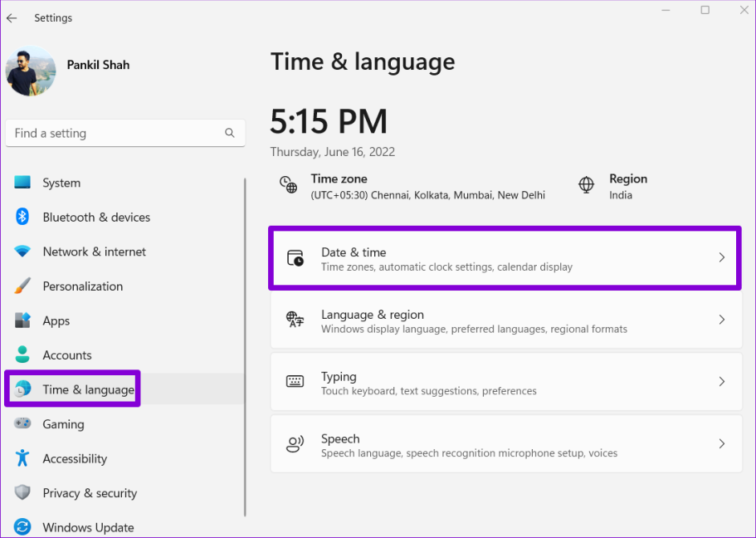Viewport: 756px width, 538px height.
Task: Open Language & region settings
Action: [506, 321]
